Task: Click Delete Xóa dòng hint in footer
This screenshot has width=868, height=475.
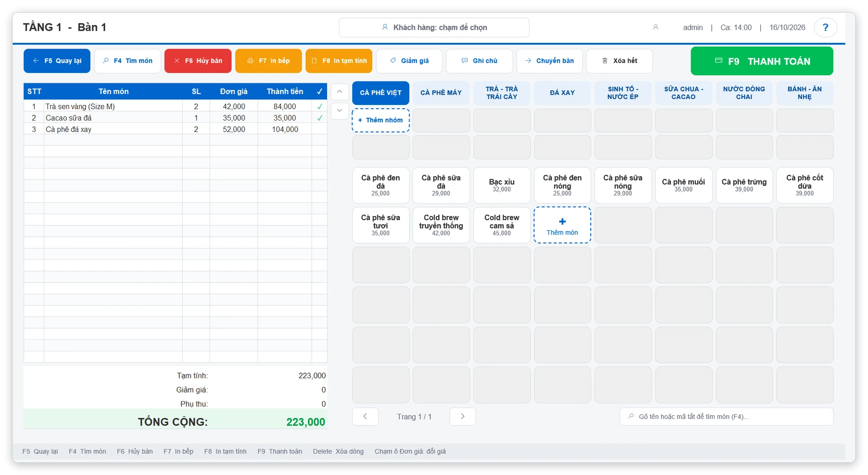Action: (338, 451)
